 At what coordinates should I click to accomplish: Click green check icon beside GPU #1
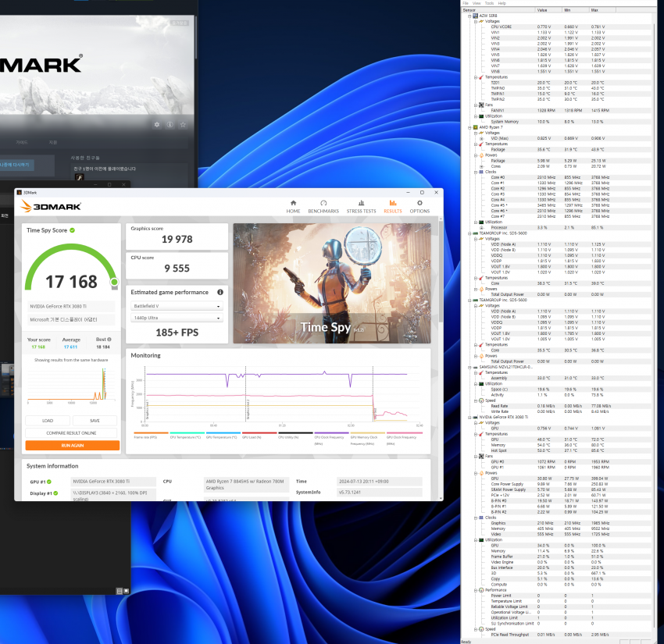(49, 482)
